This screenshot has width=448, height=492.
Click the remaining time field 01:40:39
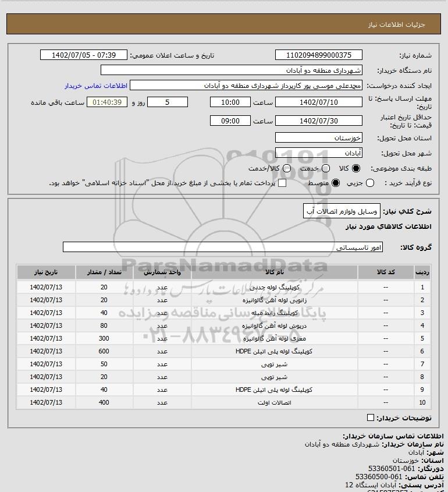coord(107,102)
